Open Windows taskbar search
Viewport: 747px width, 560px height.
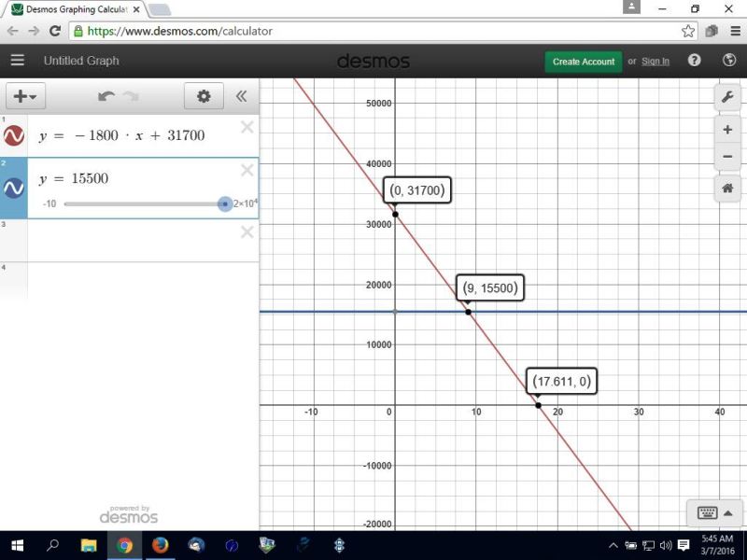tap(53, 545)
